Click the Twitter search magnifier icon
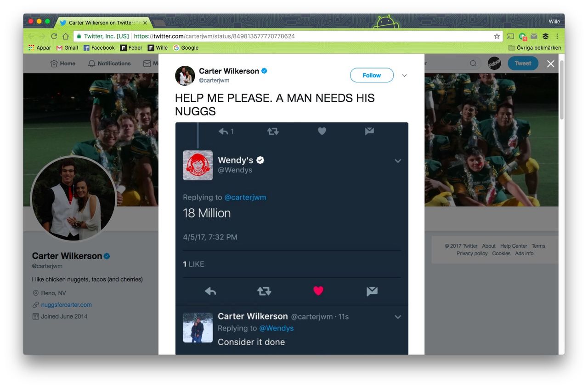This screenshot has height=388, width=588. point(473,63)
